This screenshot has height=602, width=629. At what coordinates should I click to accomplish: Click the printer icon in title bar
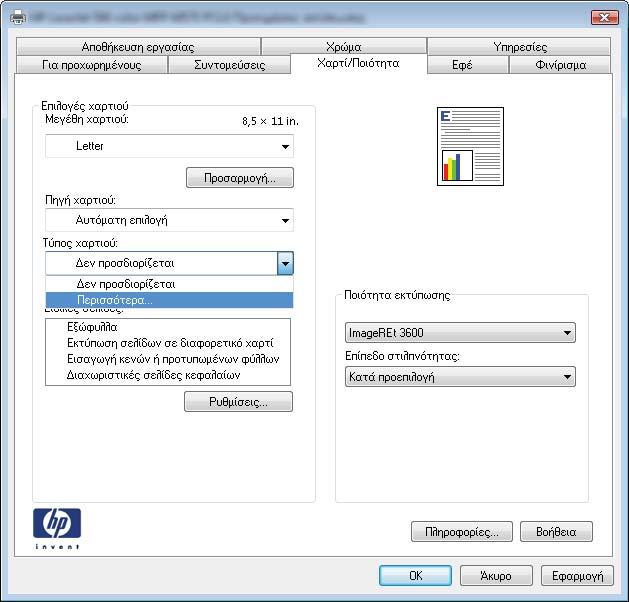click(18, 18)
